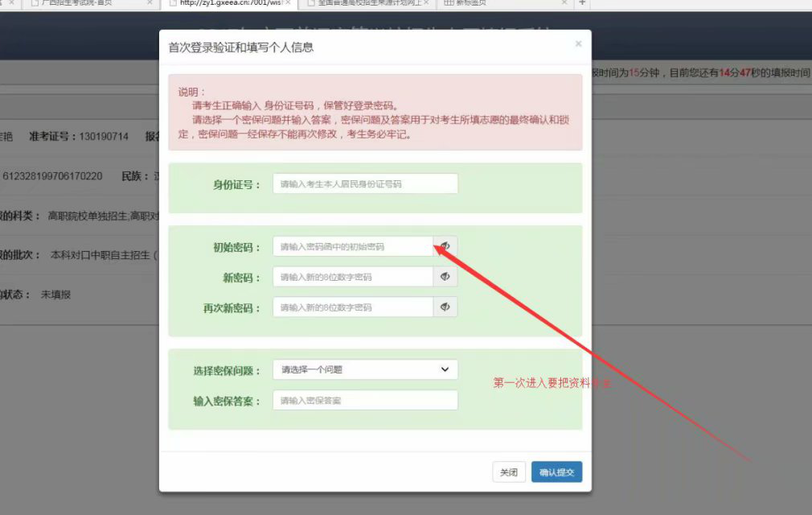Open the 选择密保问题 question dropdown

pos(365,369)
